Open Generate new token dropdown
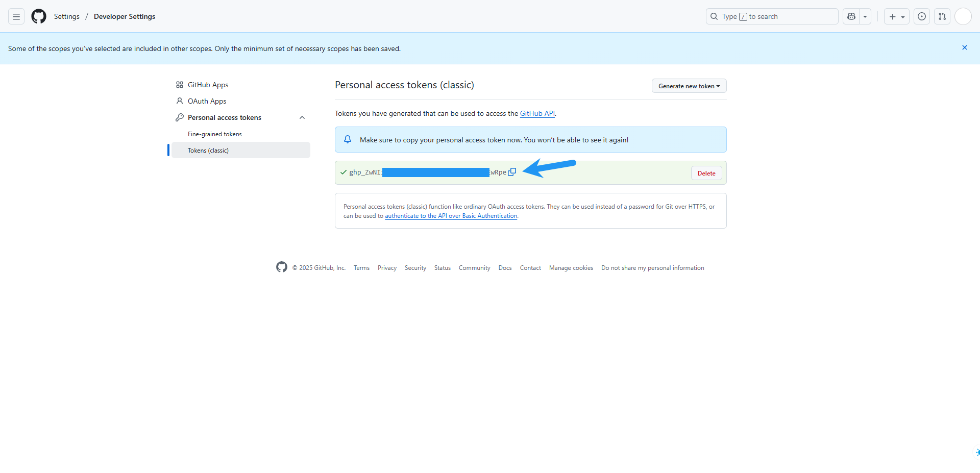980x473 pixels. point(689,86)
